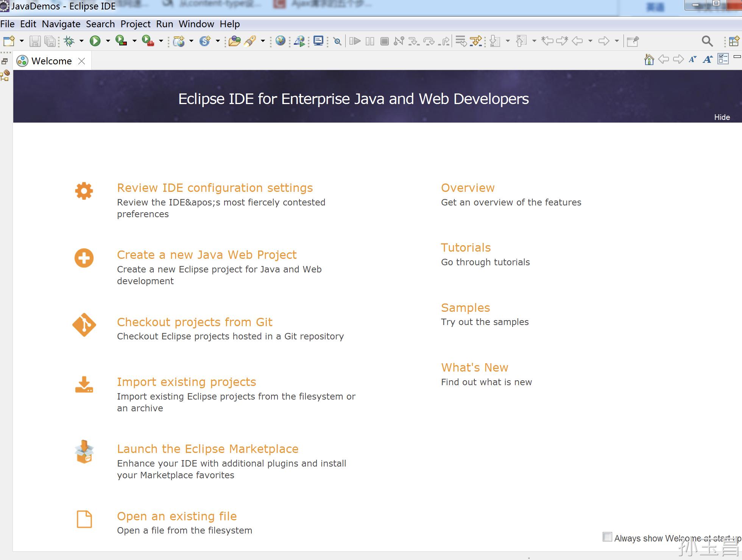
Task: Open the New wizard toolbar icon
Action: tap(9, 41)
